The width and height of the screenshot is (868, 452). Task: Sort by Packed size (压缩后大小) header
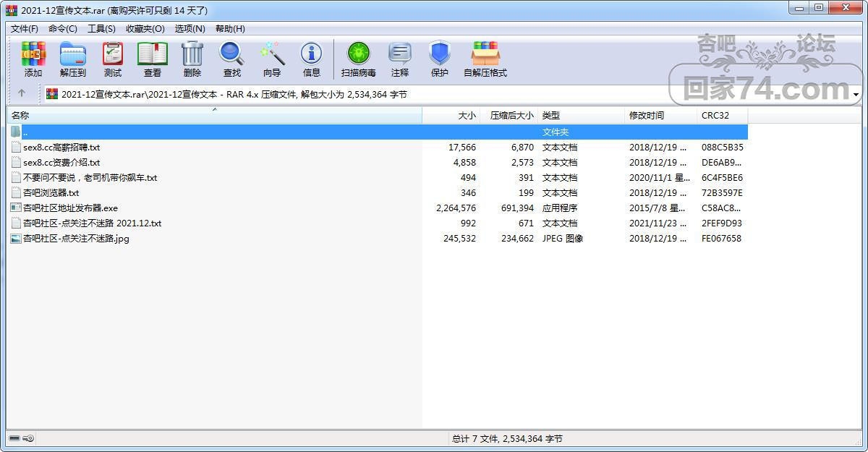509,115
